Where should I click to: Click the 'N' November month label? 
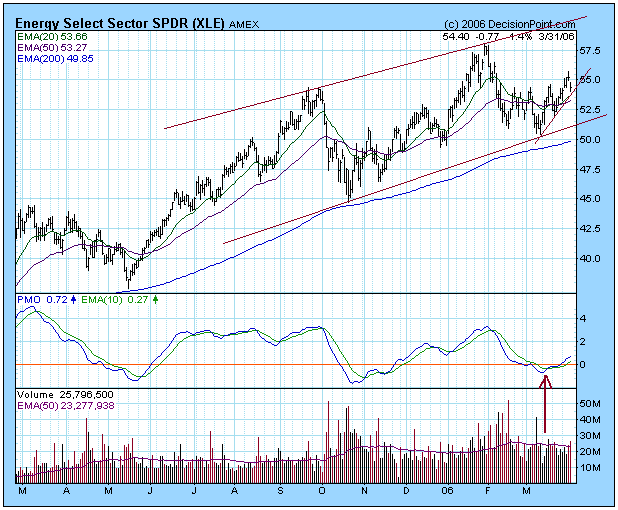(x=364, y=491)
